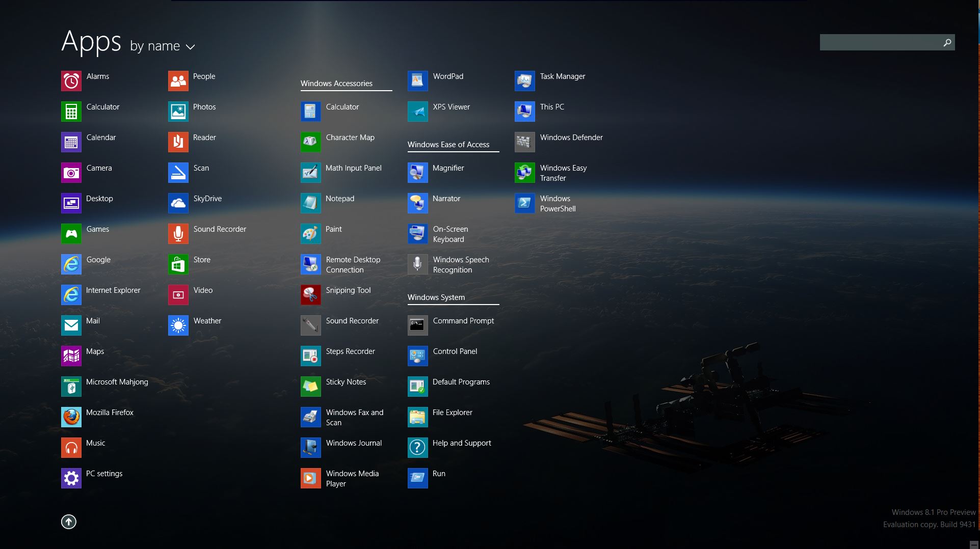Launch the Camera app icon
Screen dimensions: 980x549
click(x=71, y=173)
